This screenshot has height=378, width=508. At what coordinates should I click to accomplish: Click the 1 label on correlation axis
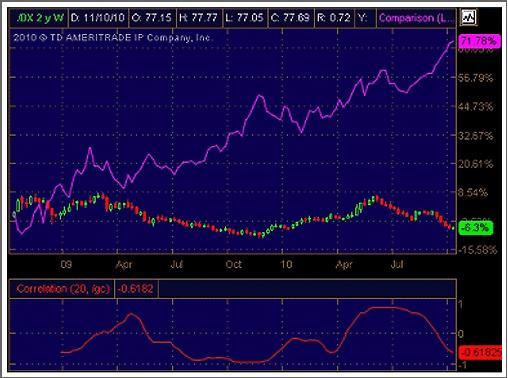pyautogui.click(x=460, y=304)
